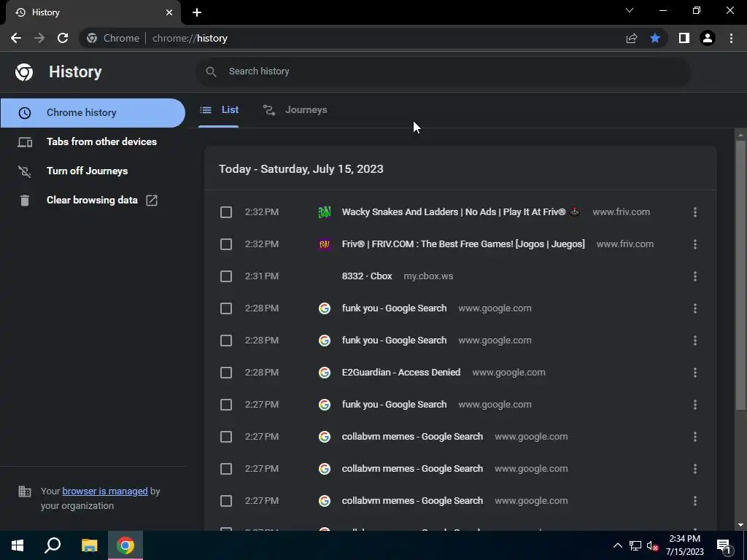Open Tabs from other devices
This screenshot has width=747, height=560.
coord(101,141)
